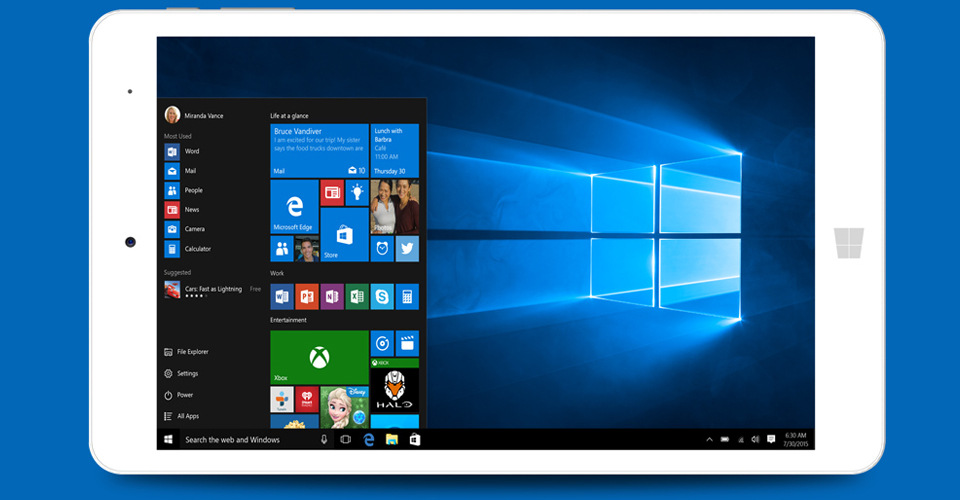This screenshot has width=960, height=500.
Task: Open the Action Center notifications
Action: click(771, 439)
